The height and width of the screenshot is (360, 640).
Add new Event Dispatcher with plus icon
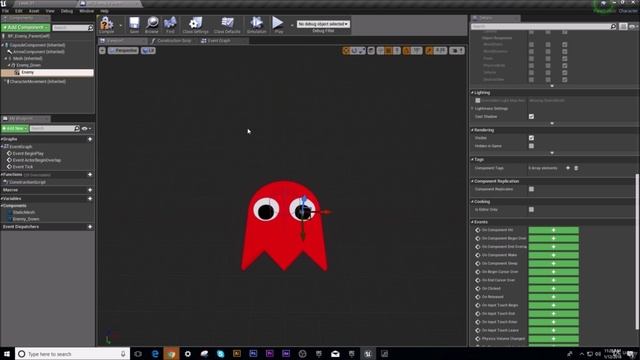tap(90, 227)
